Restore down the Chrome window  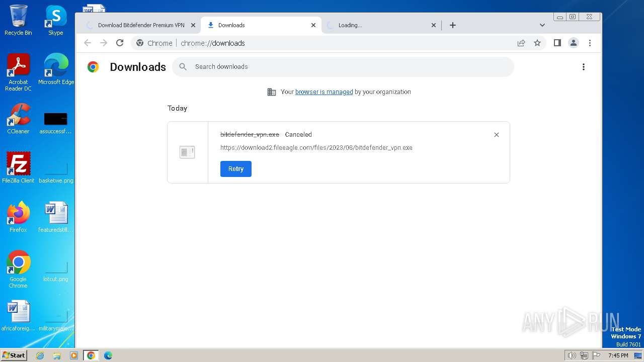click(x=573, y=17)
